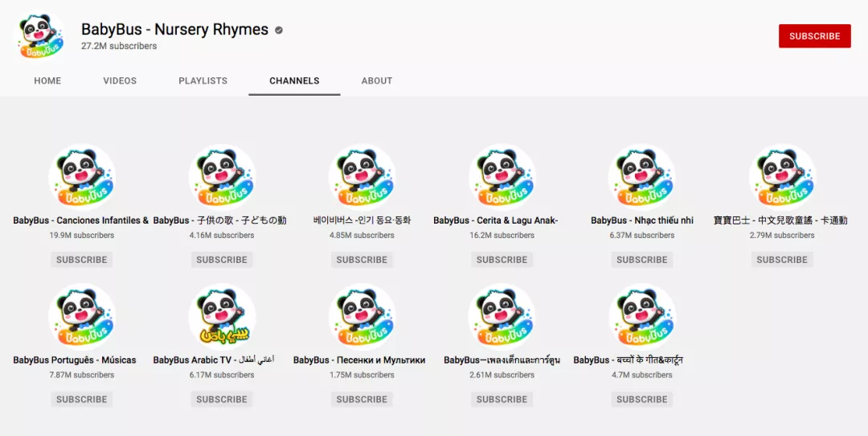
Task: Subscribe to BabyBus Português channel
Action: click(x=82, y=399)
